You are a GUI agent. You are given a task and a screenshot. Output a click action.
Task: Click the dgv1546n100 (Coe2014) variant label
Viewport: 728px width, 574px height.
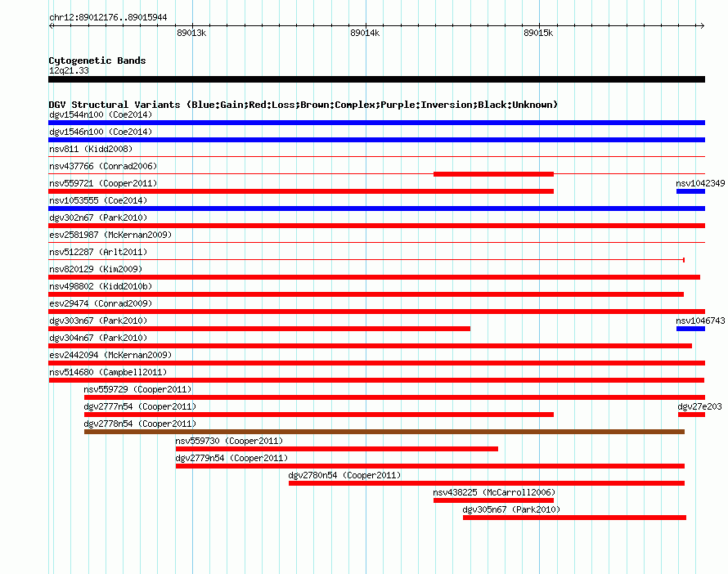tap(101, 132)
